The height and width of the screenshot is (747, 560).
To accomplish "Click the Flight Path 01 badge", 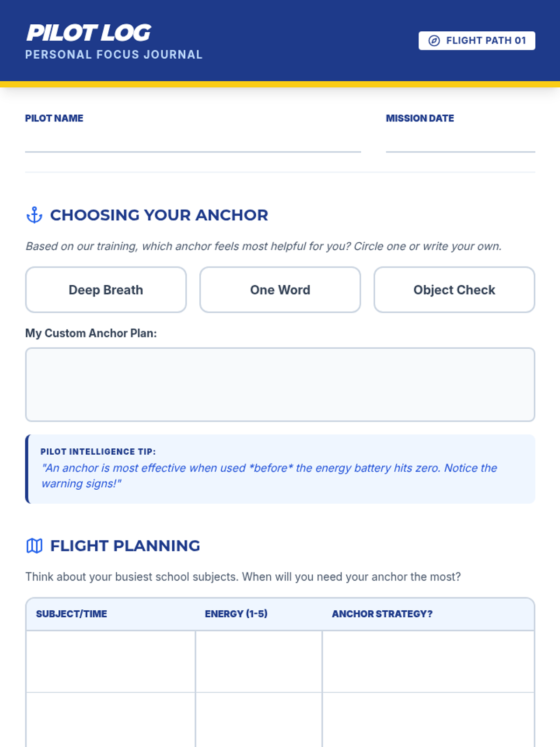I will (x=476, y=41).
